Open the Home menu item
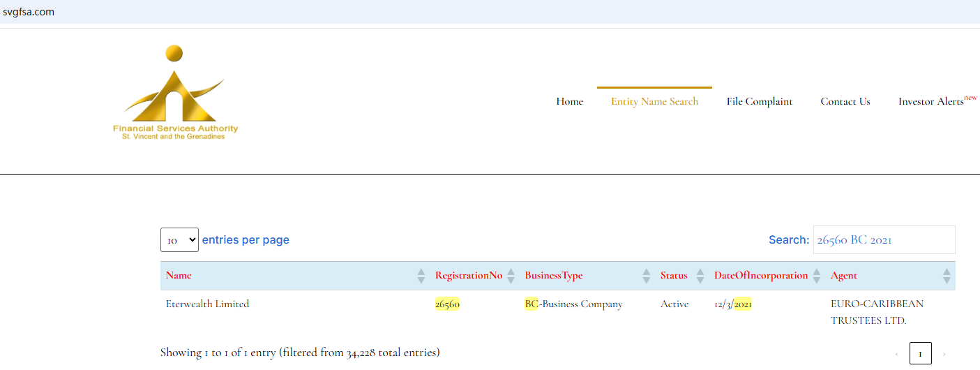Image resolution: width=980 pixels, height=370 pixels. (x=569, y=101)
